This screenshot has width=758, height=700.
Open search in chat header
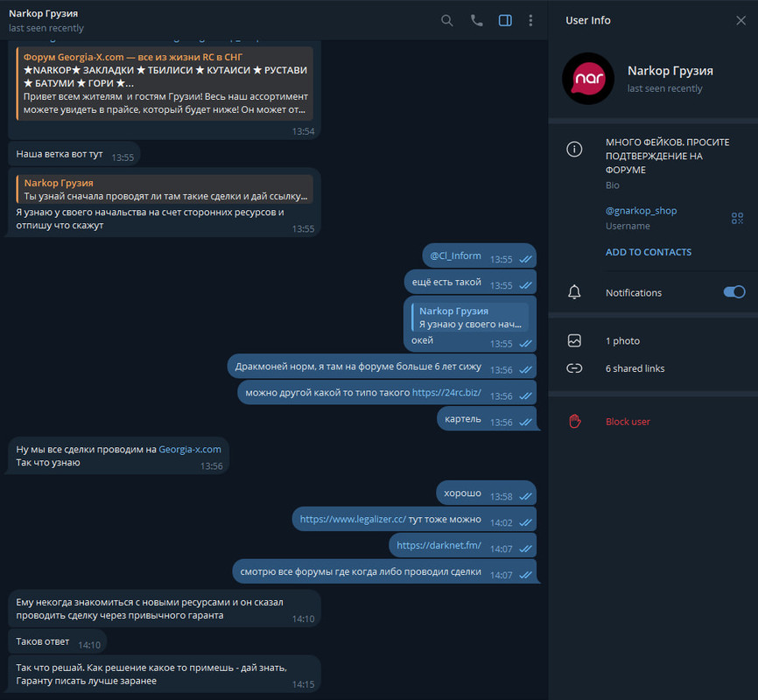pos(446,20)
